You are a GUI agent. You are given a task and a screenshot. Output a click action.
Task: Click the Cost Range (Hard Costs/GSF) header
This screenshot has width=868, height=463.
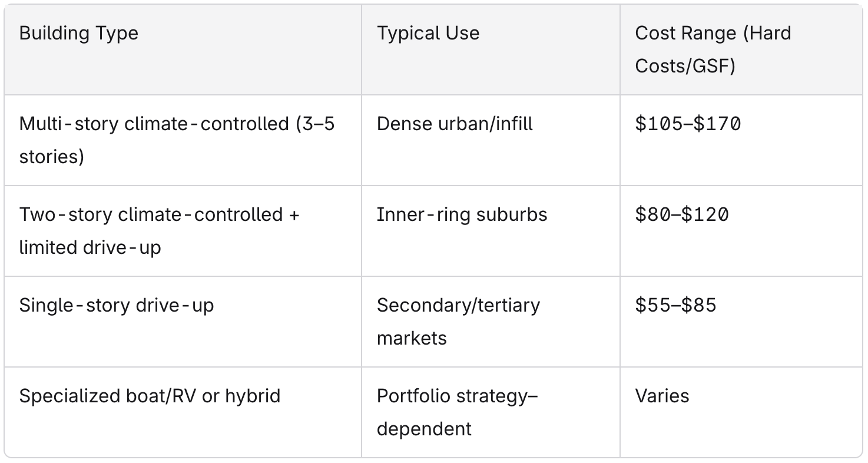[x=741, y=49]
